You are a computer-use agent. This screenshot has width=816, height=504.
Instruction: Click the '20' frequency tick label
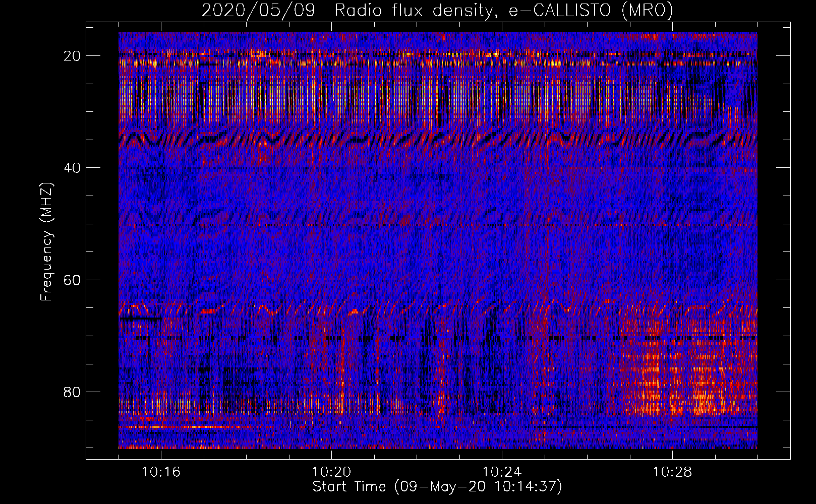coord(73,56)
